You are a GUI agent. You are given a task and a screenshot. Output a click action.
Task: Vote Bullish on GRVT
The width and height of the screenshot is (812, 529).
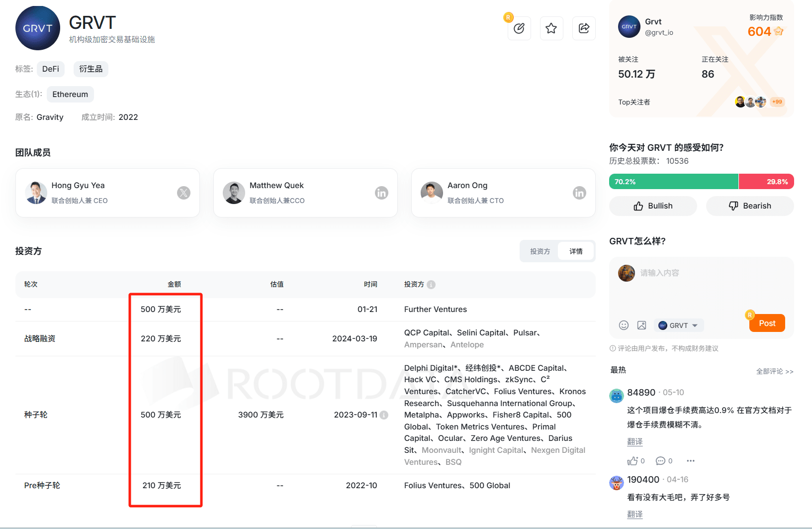click(x=653, y=206)
